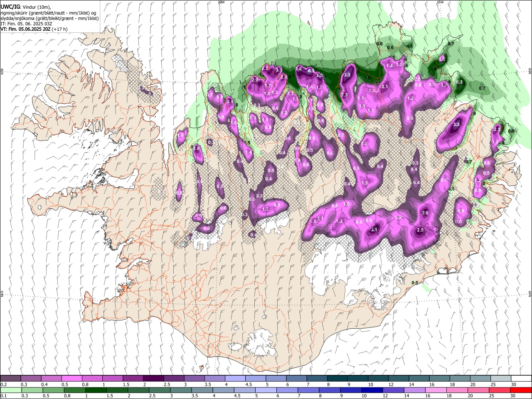
Task: Pick the upper legend swatch between 20 and 25
Action: point(481,379)
